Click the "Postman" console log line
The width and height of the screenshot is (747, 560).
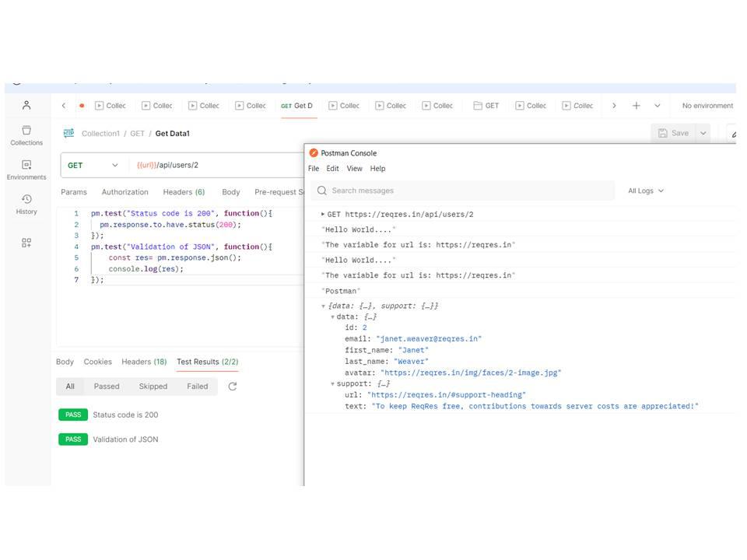coord(341,291)
